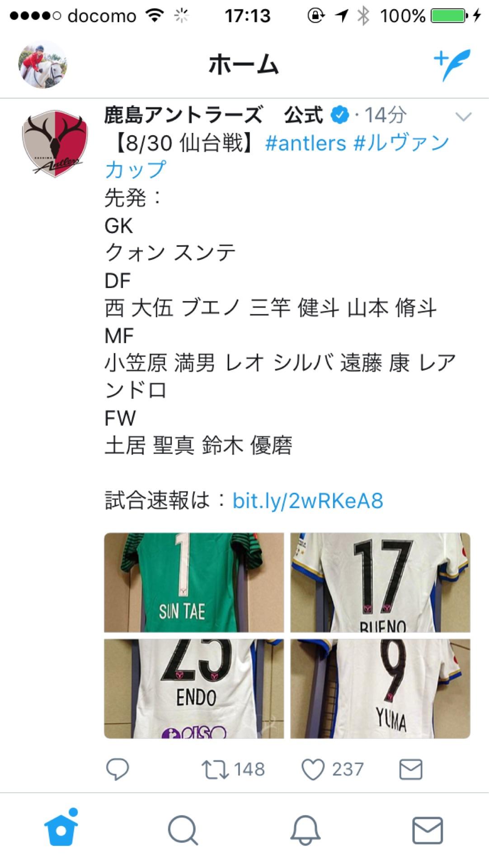View the number 9 YUMA jersey photo

click(x=380, y=689)
